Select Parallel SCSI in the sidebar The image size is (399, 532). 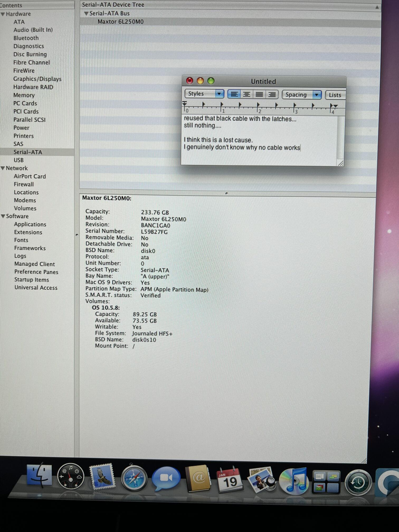click(30, 120)
